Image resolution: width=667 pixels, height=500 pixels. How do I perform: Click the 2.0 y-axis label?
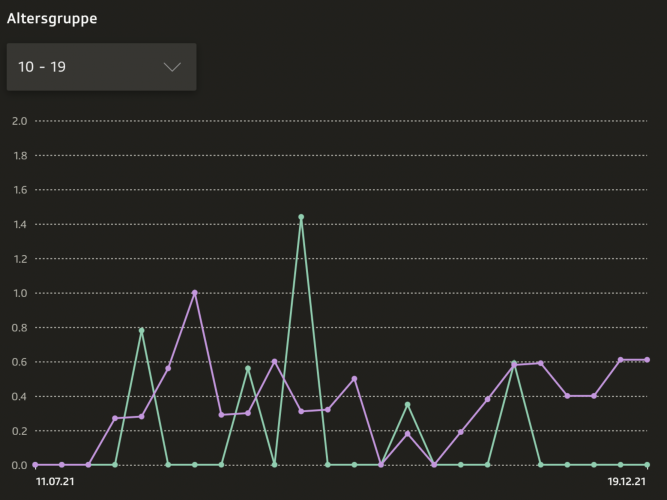[x=17, y=121]
